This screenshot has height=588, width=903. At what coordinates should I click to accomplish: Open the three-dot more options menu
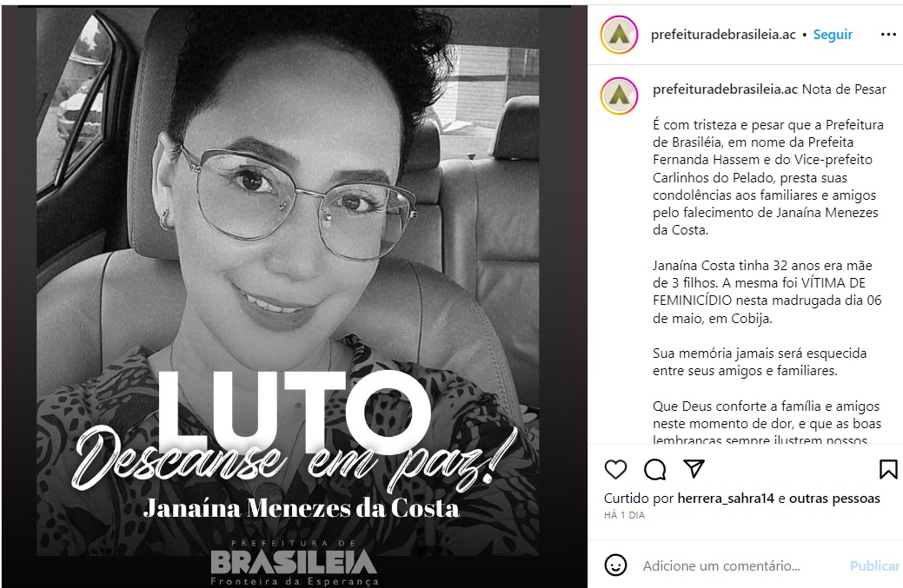888,35
